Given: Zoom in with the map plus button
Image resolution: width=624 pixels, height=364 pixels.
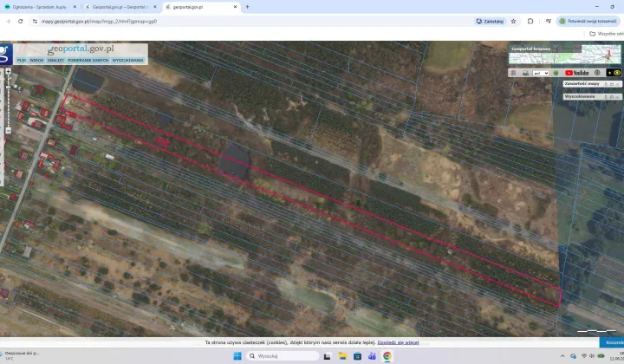Looking at the screenshot, I should (x=9, y=72).
